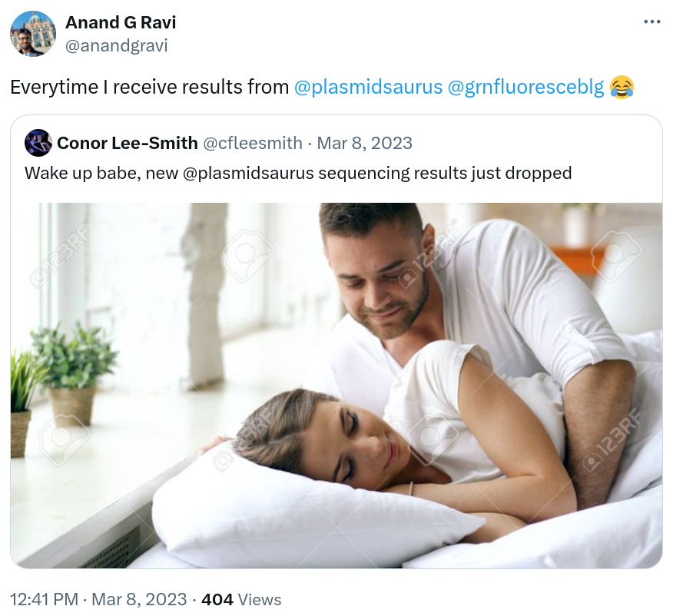673x616 pixels.
Task: Click the 404 Views count
Action: (x=241, y=599)
